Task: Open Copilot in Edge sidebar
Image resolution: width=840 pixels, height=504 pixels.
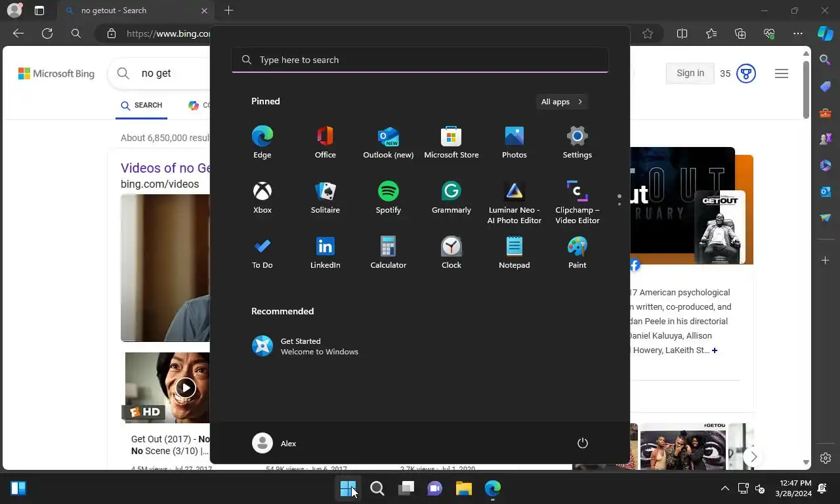Action: click(x=826, y=33)
